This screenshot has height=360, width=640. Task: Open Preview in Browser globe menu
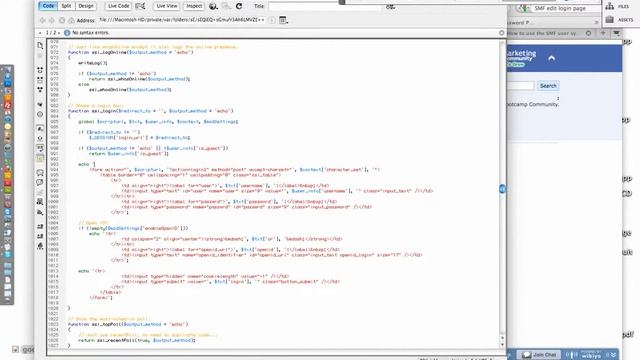[x=213, y=6]
